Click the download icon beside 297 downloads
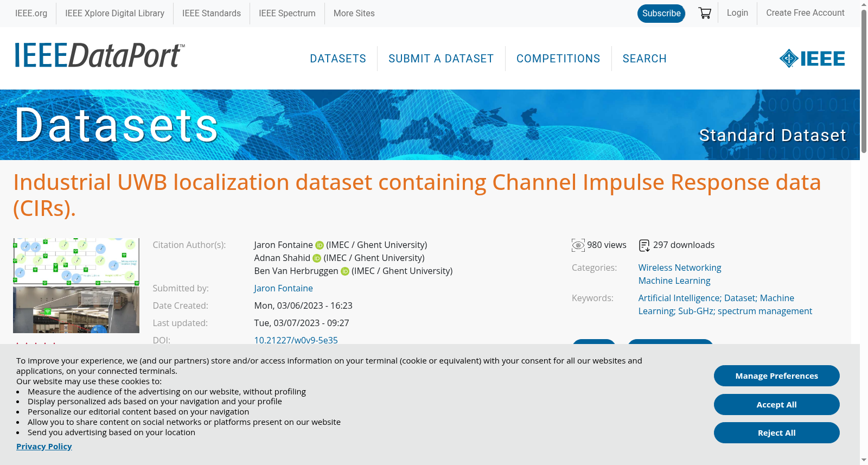Viewport: 868px width, 465px height. click(x=644, y=245)
